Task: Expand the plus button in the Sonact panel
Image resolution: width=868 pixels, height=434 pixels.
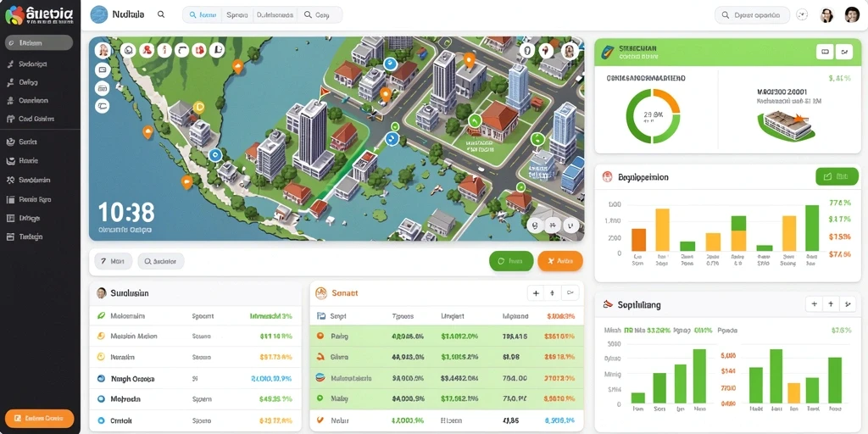Action: [x=536, y=292]
